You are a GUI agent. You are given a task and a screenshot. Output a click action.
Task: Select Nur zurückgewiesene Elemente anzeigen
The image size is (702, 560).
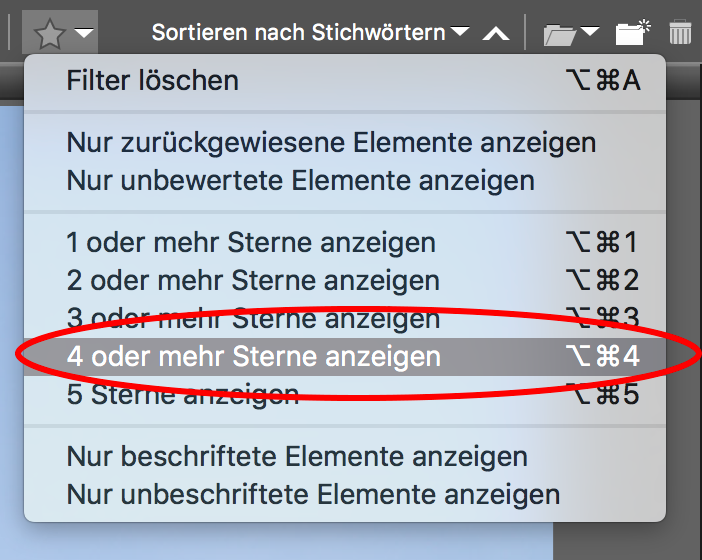pyautogui.click(x=331, y=143)
